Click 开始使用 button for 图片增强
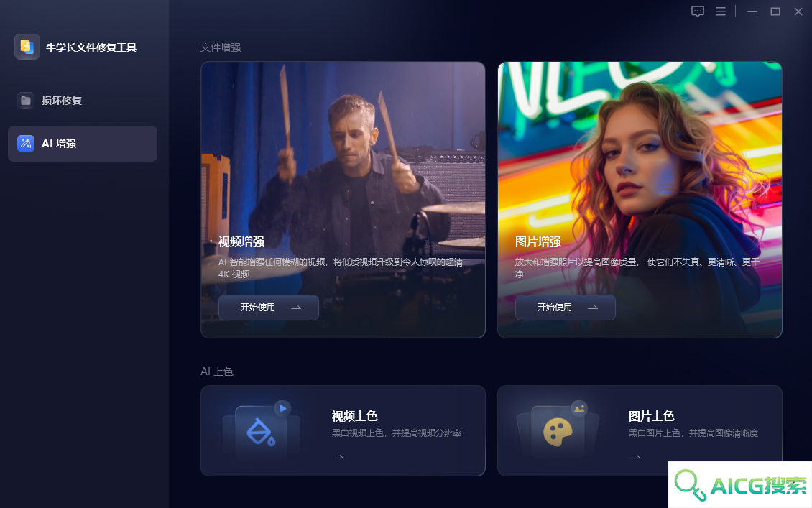Image resolution: width=812 pixels, height=508 pixels. point(565,308)
